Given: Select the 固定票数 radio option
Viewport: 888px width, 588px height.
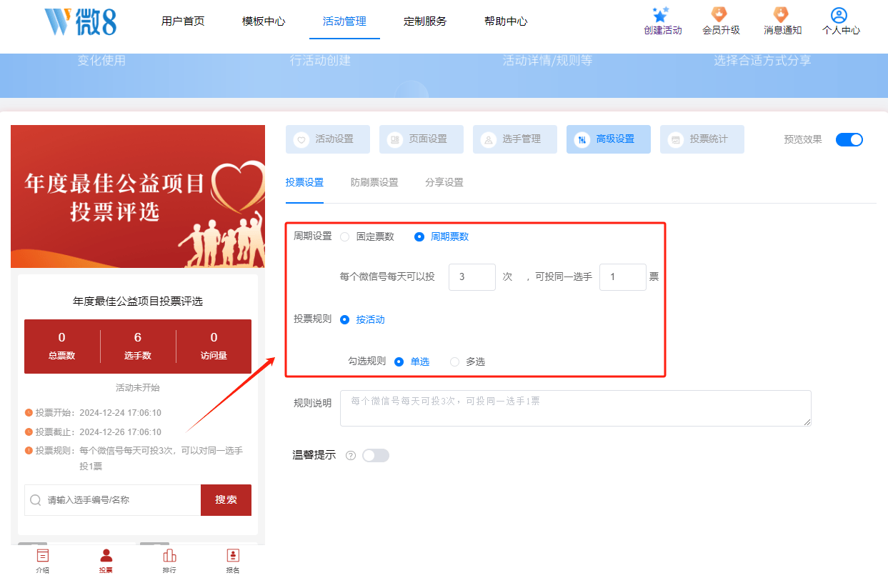Looking at the screenshot, I should (345, 237).
